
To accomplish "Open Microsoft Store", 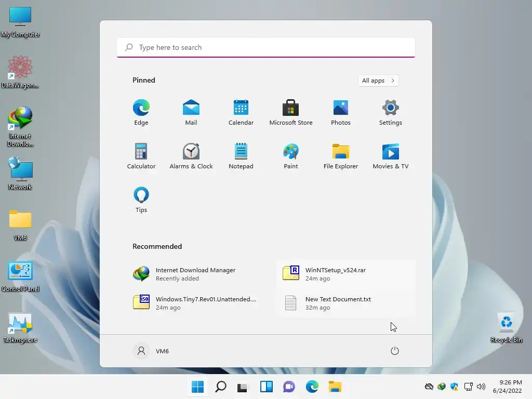I will [291, 113].
